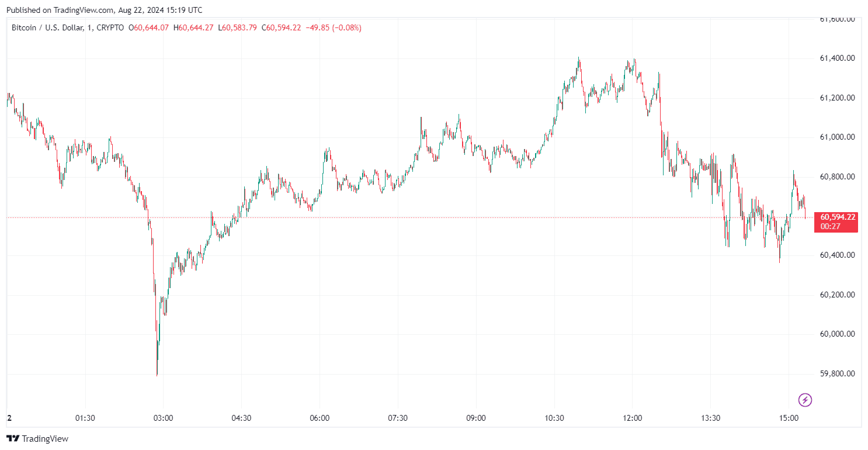Click the 15:00 time axis label
Screen dimensions: 868x450
[x=789, y=418]
